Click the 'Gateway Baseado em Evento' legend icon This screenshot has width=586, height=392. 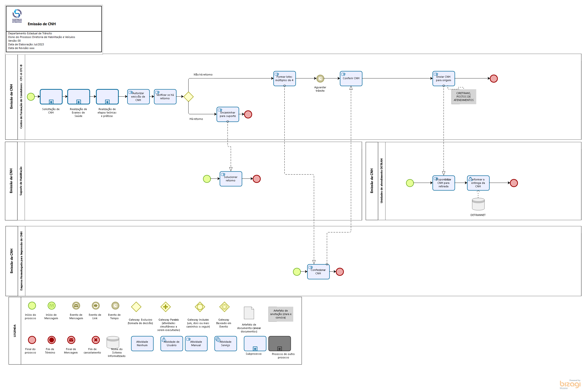click(224, 307)
